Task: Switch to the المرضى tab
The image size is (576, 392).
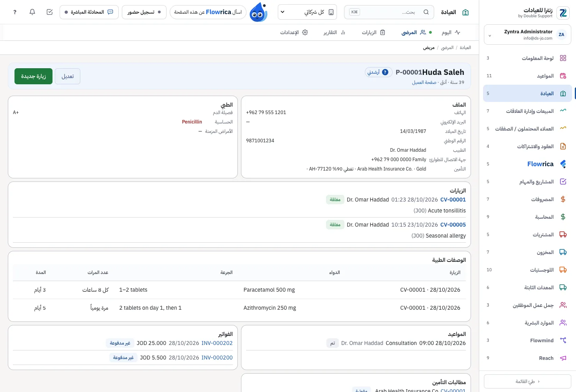Action: click(x=416, y=33)
